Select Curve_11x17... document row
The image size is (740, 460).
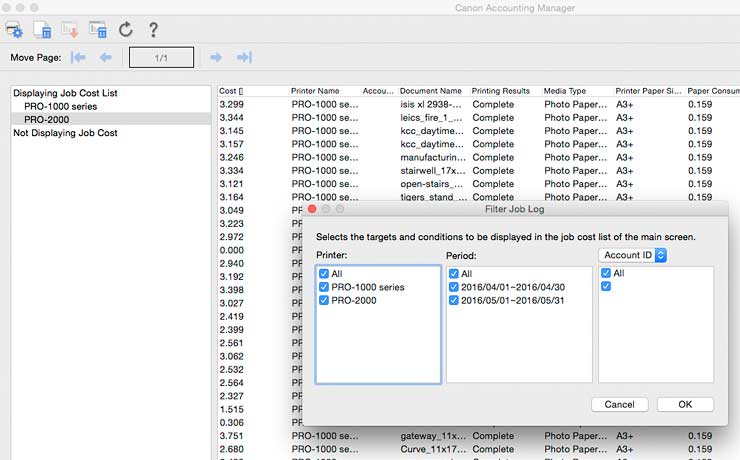pyautogui.click(x=433, y=449)
